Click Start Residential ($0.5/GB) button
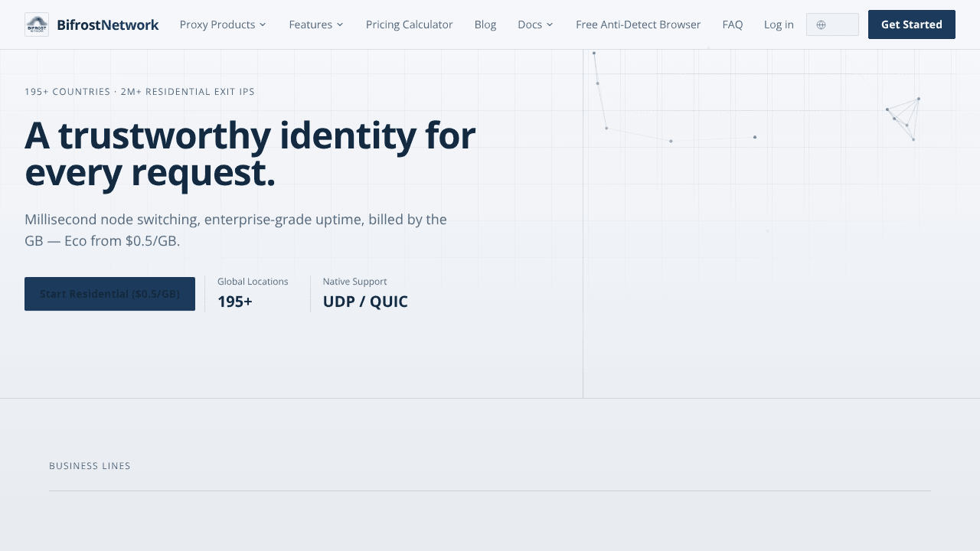The height and width of the screenshot is (551, 980). [109, 294]
